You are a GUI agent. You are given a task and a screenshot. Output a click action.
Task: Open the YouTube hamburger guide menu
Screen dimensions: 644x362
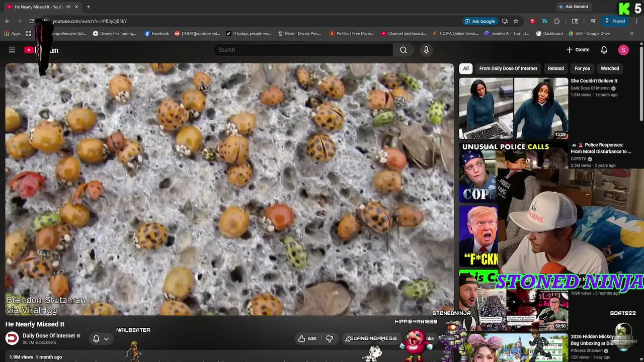click(x=12, y=50)
